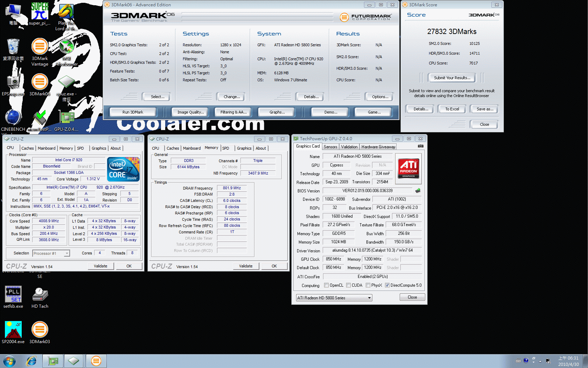Screen dimensions: 588x368
Task: Switch to 3DMark06 taskbar button
Action: (x=96, y=361)
